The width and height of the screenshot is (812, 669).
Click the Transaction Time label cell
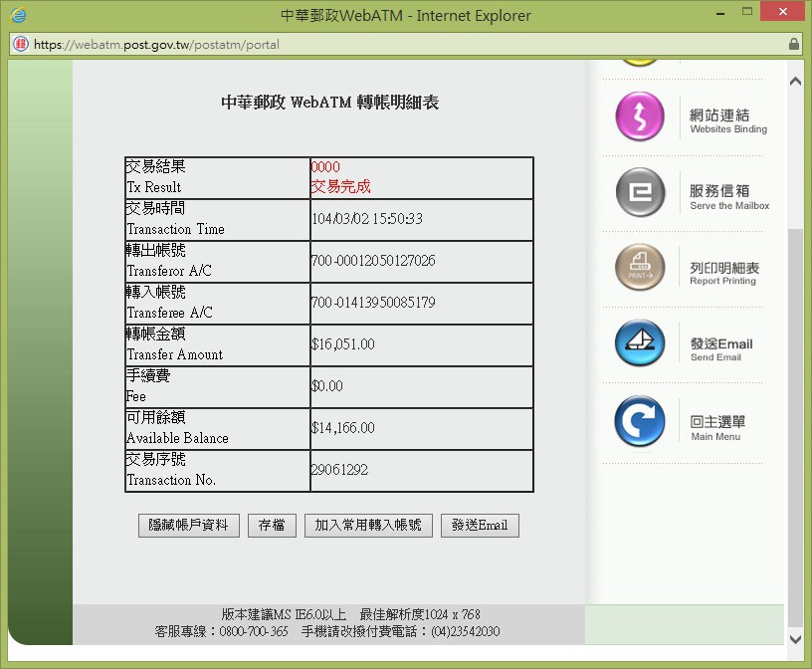pos(218,220)
